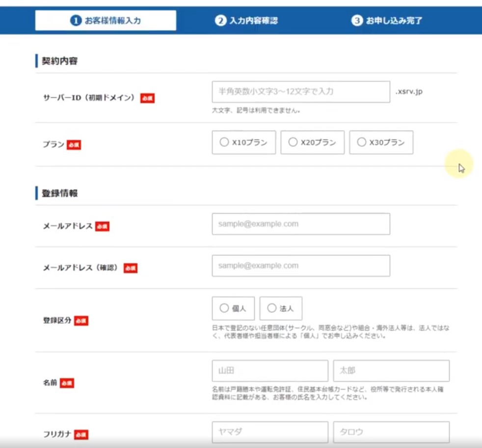Image resolution: width=482 pixels, height=448 pixels.
Task: Click the 必須 badge next to フリガナ
Action: [81, 435]
